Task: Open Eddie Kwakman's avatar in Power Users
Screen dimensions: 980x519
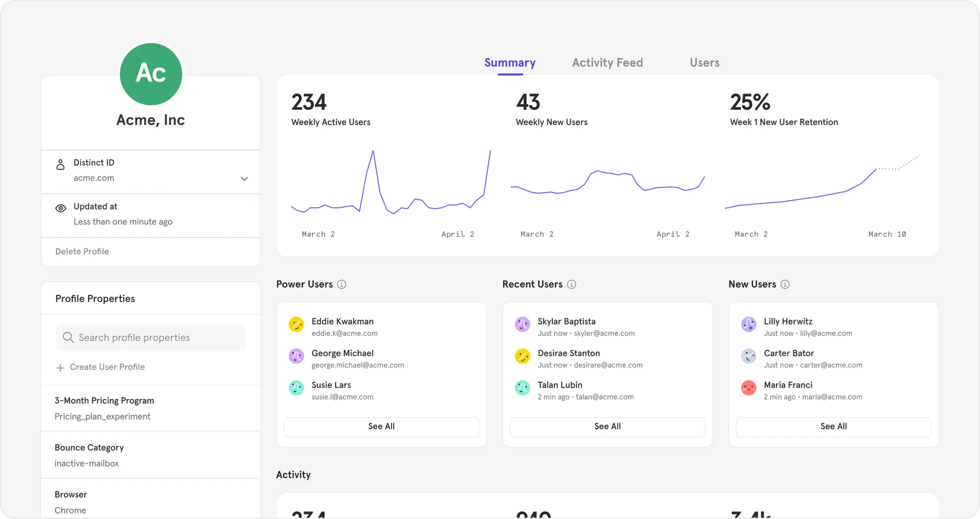Action: coord(297,324)
